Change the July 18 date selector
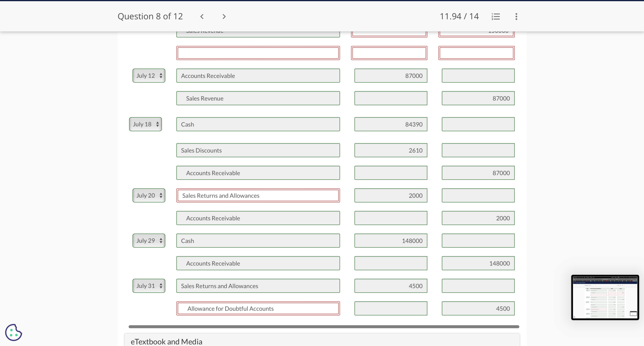This screenshot has width=644, height=346. point(146,124)
